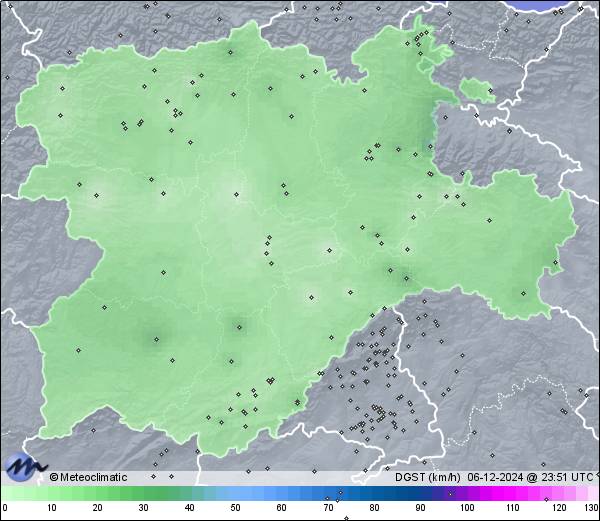Click the Meteoclimatic wave logo icon
The image size is (600, 521).
(x=25, y=466)
